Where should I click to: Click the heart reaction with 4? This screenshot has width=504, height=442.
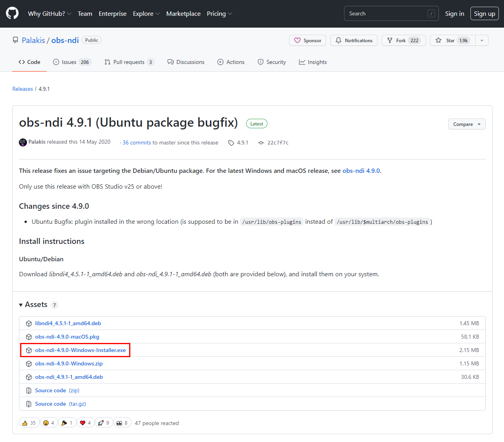tap(86, 423)
